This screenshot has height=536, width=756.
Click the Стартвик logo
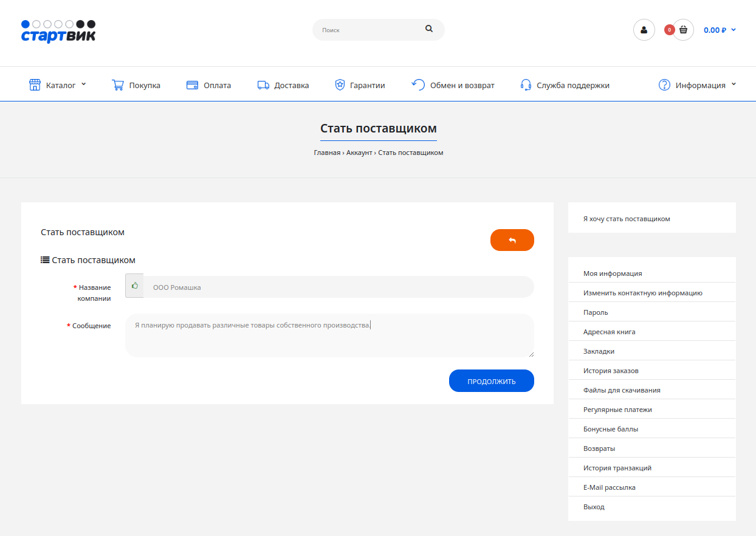coord(58,32)
